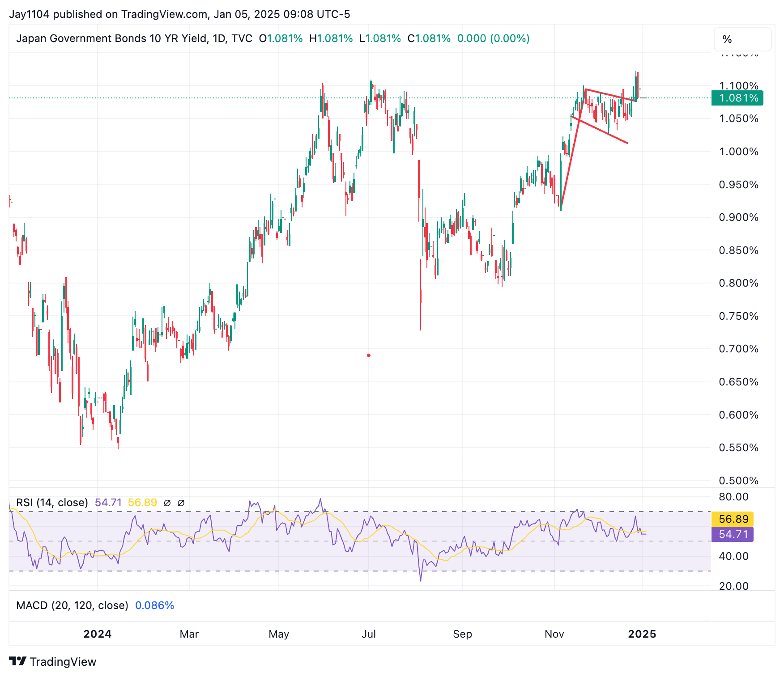The height and width of the screenshot is (677, 784).
Task: Click the 0.950% price axis label
Action: (738, 185)
